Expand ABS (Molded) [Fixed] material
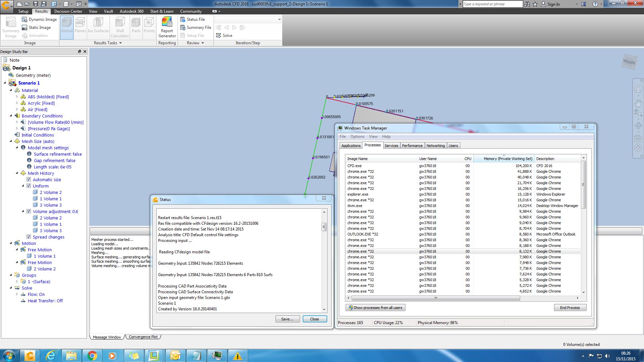Viewport: 644px width, 362px height. (x=17, y=97)
